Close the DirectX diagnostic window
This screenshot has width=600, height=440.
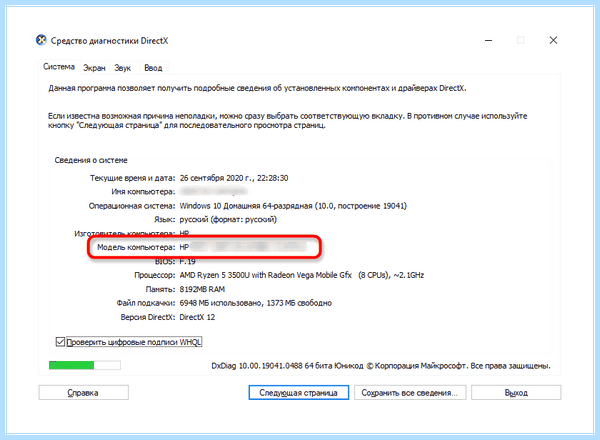(x=553, y=40)
